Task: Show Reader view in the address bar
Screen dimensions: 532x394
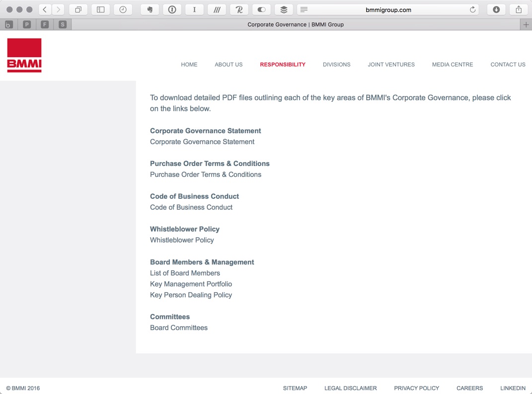Action: point(304,9)
